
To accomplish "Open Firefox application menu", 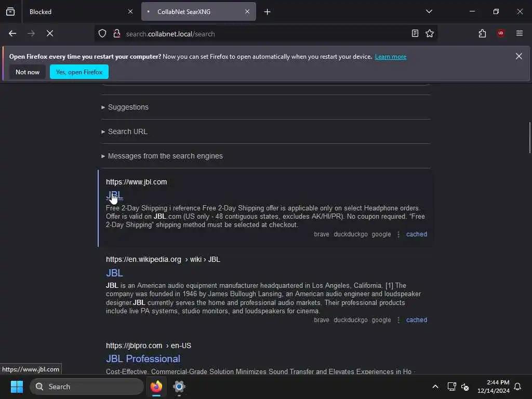I will (x=520, y=33).
